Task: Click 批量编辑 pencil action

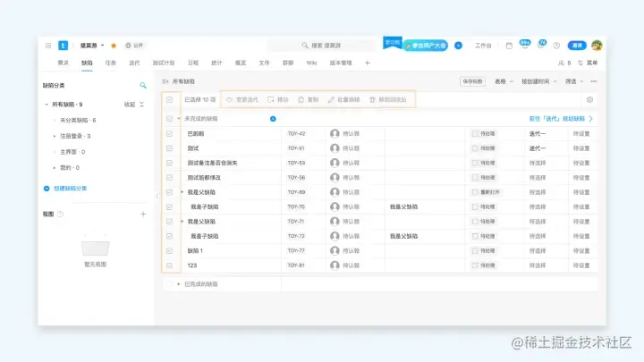Action: click(343, 100)
